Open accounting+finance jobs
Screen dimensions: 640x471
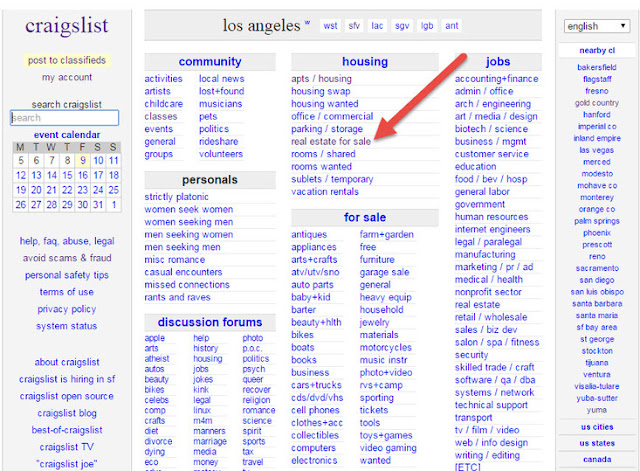click(497, 79)
